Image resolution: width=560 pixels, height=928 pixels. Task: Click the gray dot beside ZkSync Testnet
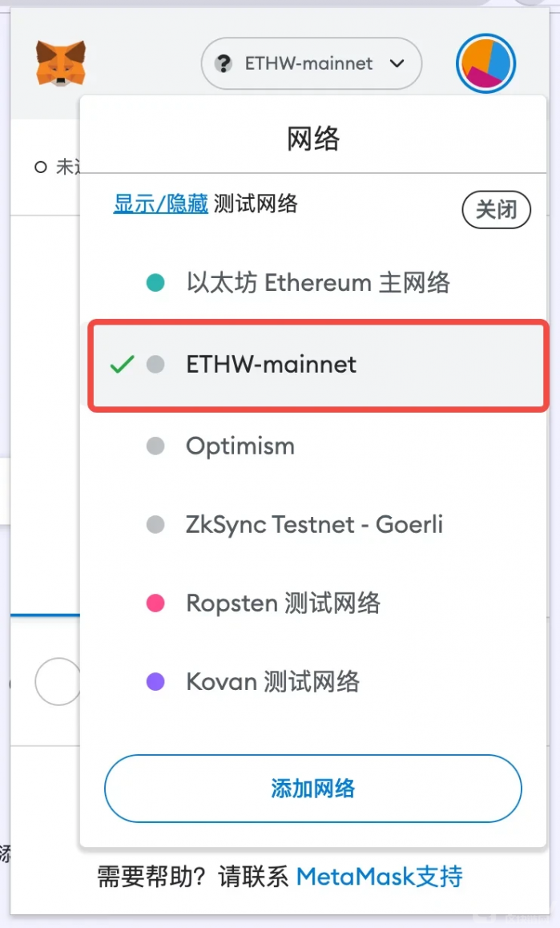click(x=155, y=525)
